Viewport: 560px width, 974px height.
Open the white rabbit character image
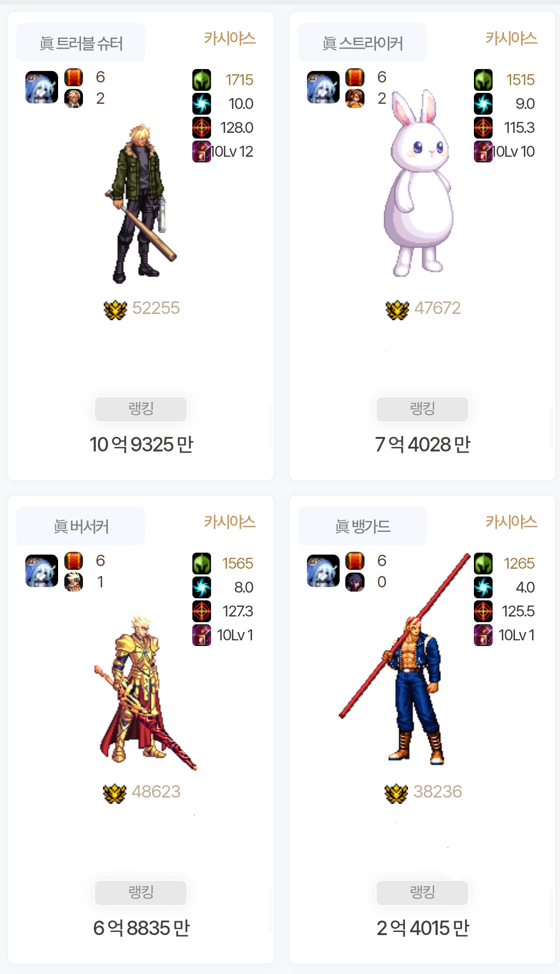tap(418, 183)
